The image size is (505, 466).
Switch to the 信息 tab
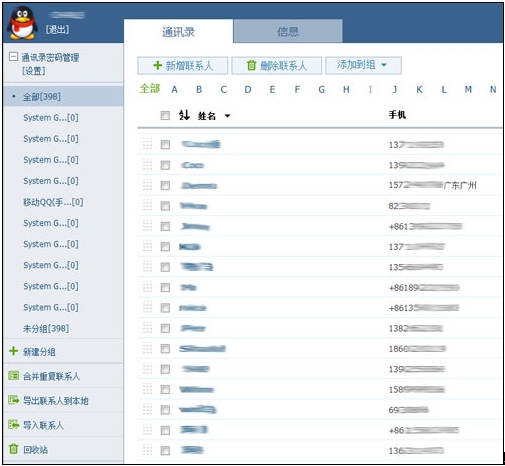tap(288, 31)
